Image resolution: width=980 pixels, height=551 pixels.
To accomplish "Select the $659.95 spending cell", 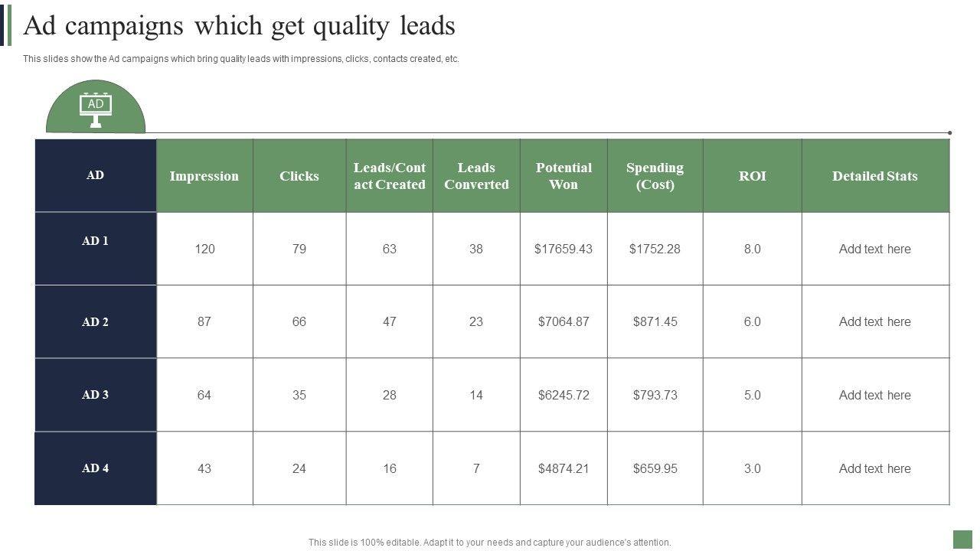I will coord(655,468).
